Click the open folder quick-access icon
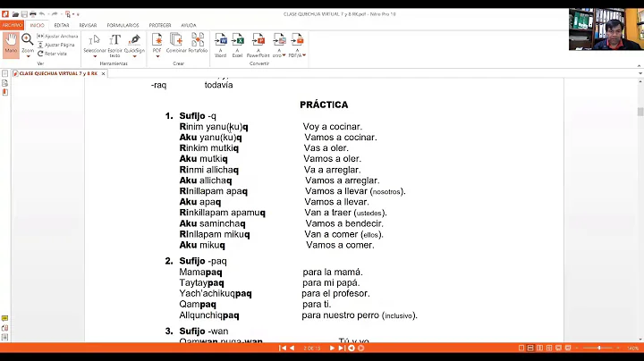Viewport: 644px width, 361px height. pos(15,14)
